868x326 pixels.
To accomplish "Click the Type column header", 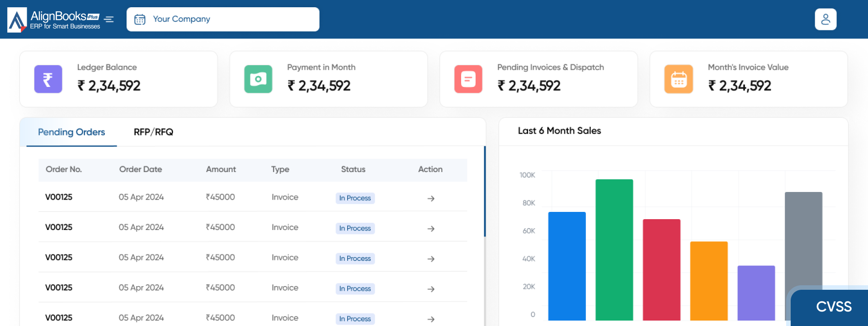I will click(280, 169).
